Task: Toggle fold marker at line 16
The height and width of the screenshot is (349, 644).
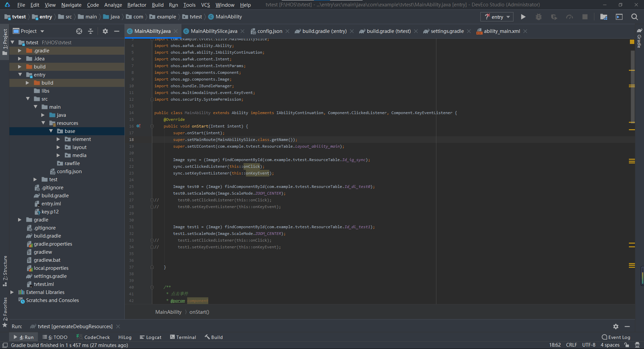Action: click(x=152, y=126)
